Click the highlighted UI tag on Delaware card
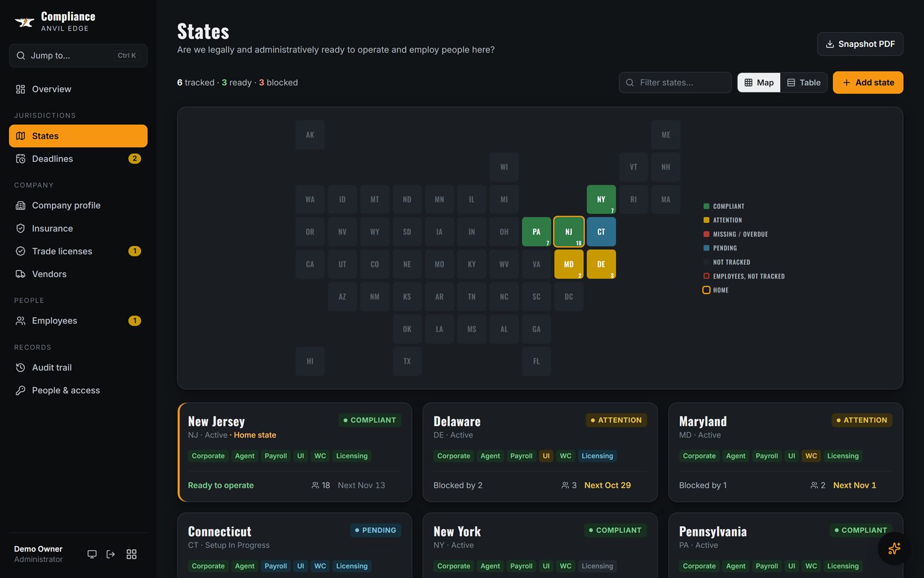924x578 pixels. click(546, 456)
